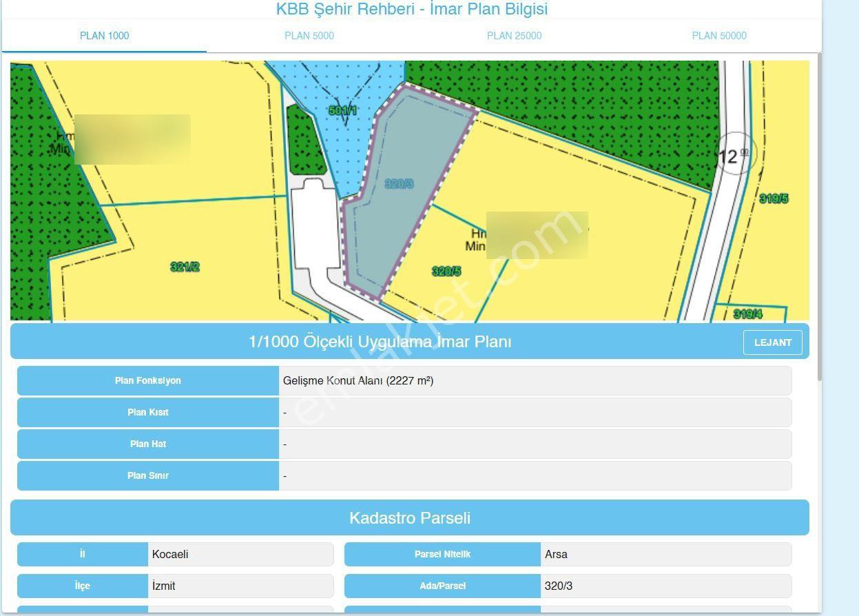Switch to the PLAN 1000 tab
This screenshot has width=859, height=616.
pos(104,36)
